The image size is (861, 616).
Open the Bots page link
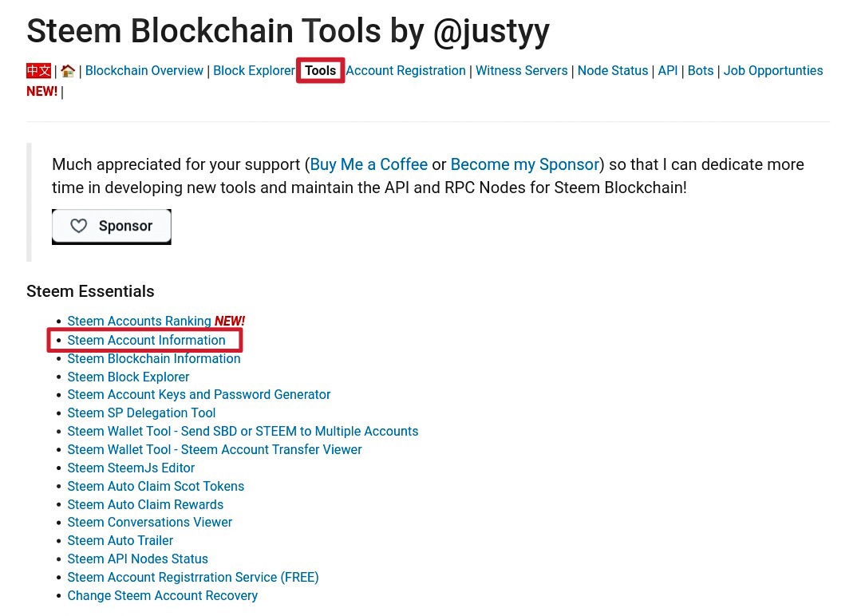pyautogui.click(x=701, y=71)
